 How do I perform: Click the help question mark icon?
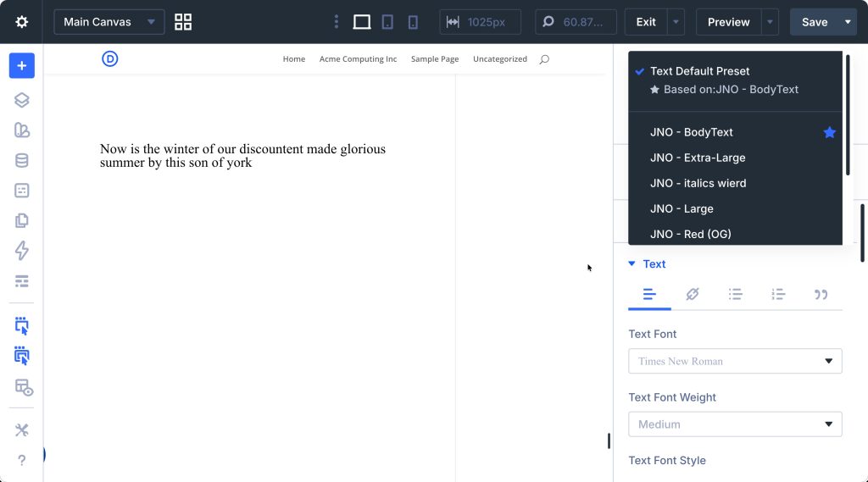pos(22,461)
